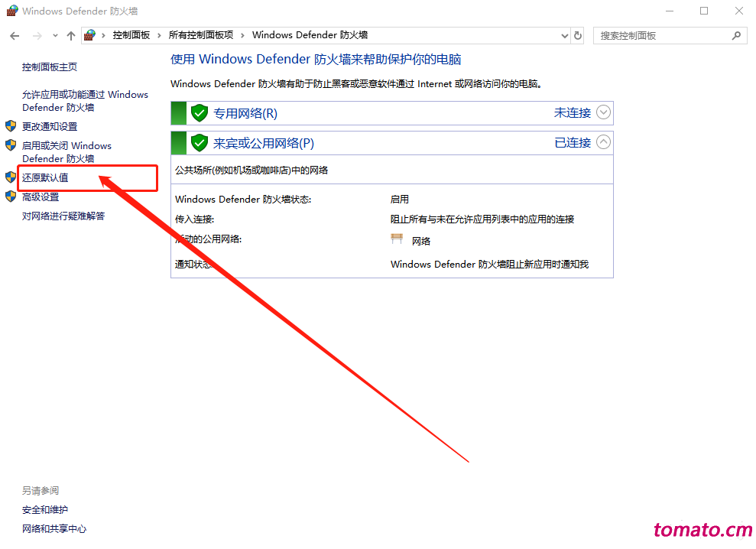
Task: Select 所有控制面板项 breadcrumb
Action: [x=201, y=35]
